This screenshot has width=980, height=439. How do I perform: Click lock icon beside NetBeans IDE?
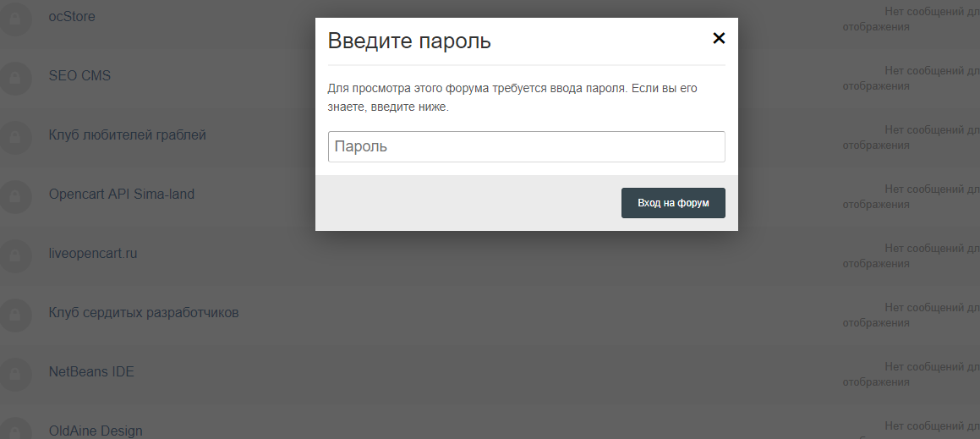coord(15,375)
